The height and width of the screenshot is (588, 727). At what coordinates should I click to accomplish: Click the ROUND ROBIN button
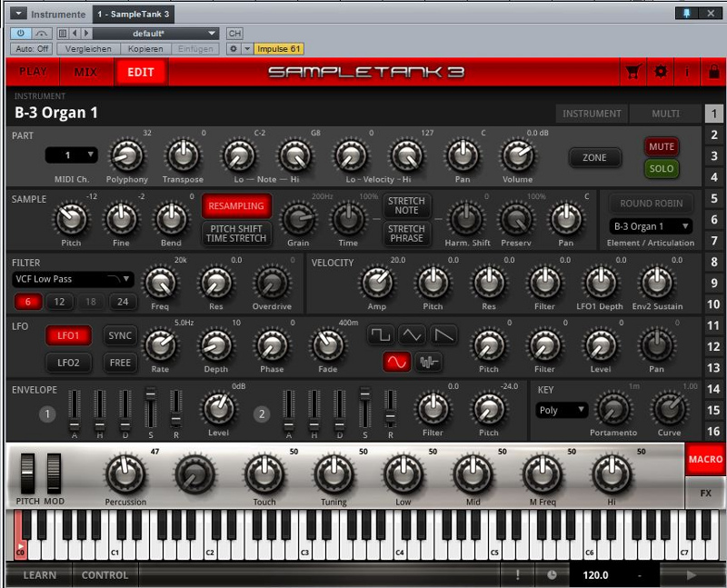click(651, 203)
